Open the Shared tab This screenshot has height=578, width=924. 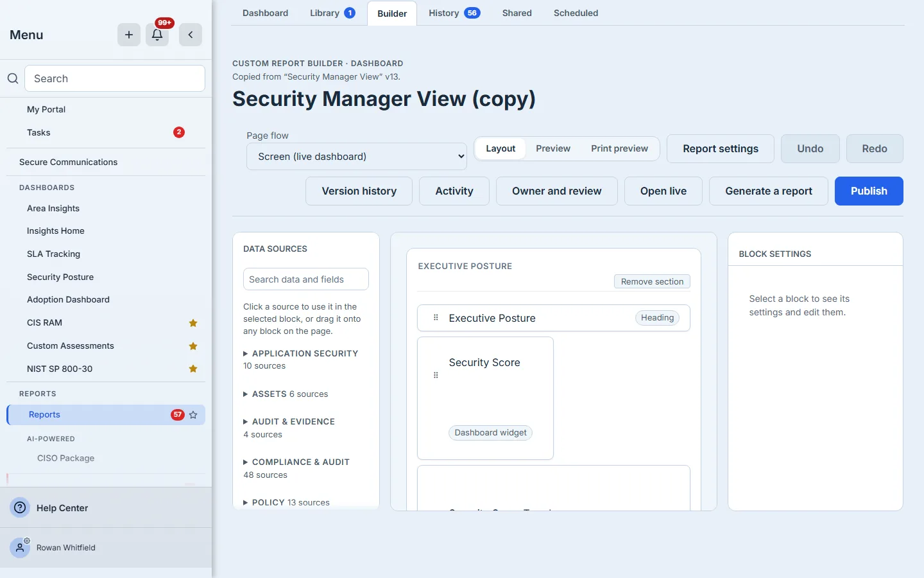(x=517, y=13)
